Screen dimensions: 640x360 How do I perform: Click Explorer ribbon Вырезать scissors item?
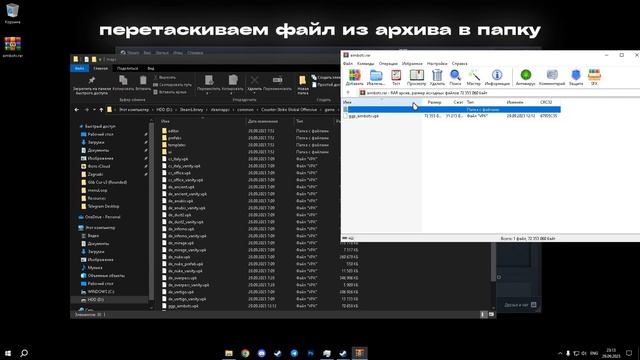pyautogui.click(x=164, y=77)
